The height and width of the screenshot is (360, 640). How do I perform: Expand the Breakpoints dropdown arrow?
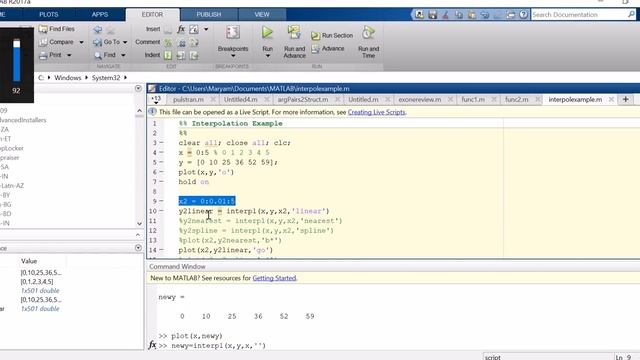(233, 56)
